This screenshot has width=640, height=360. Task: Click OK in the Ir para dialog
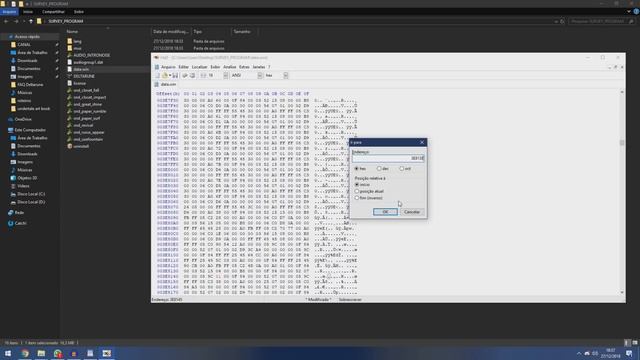click(x=385, y=212)
